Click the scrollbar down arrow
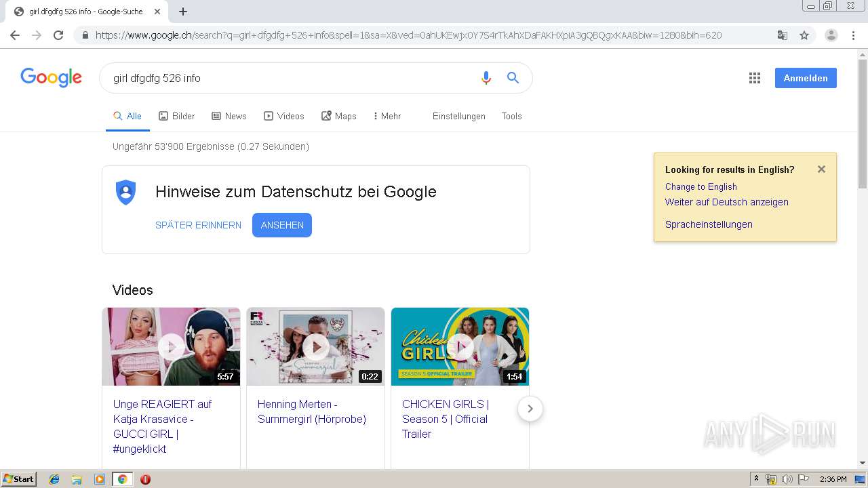Screen dimensions: 868x488 pyautogui.click(x=863, y=463)
